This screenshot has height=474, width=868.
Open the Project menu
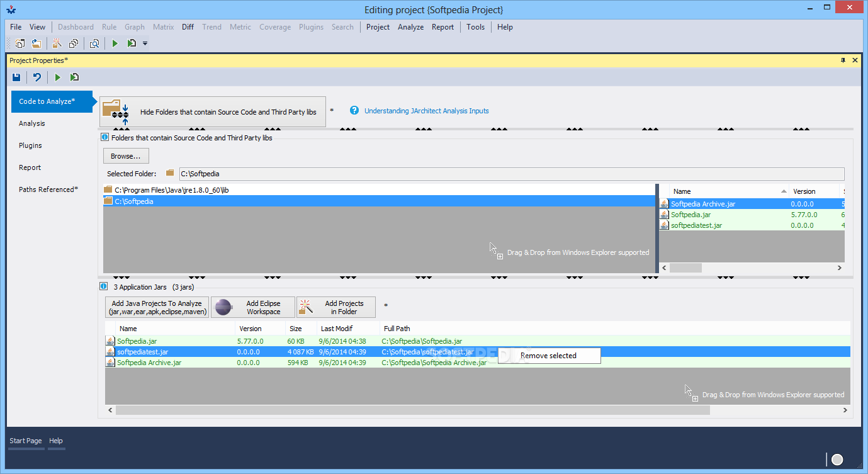tap(378, 27)
